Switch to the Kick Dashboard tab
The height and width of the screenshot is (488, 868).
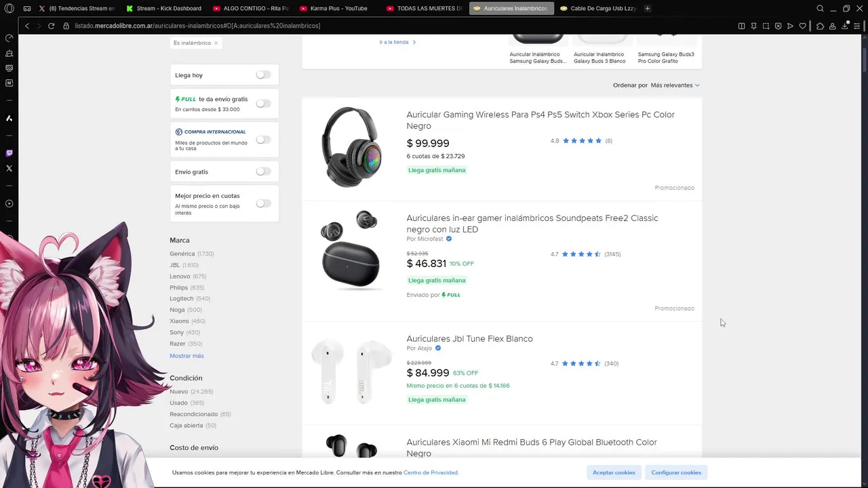click(x=163, y=8)
